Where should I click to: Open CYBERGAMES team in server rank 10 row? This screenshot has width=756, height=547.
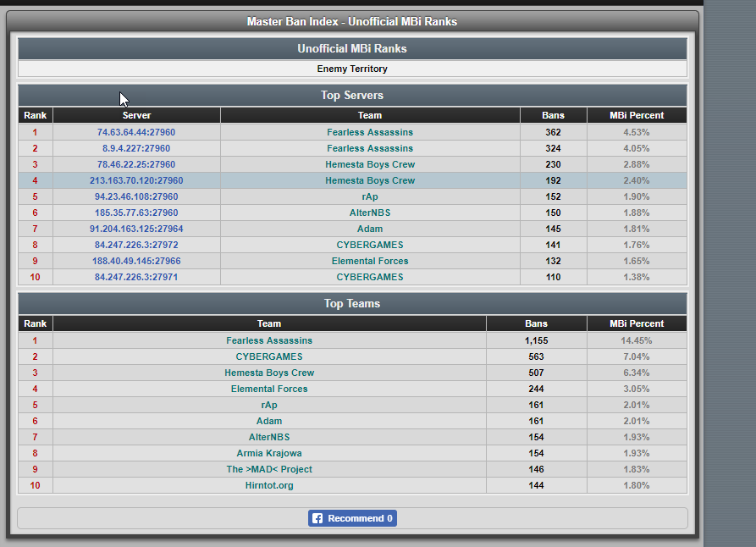(x=370, y=278)
